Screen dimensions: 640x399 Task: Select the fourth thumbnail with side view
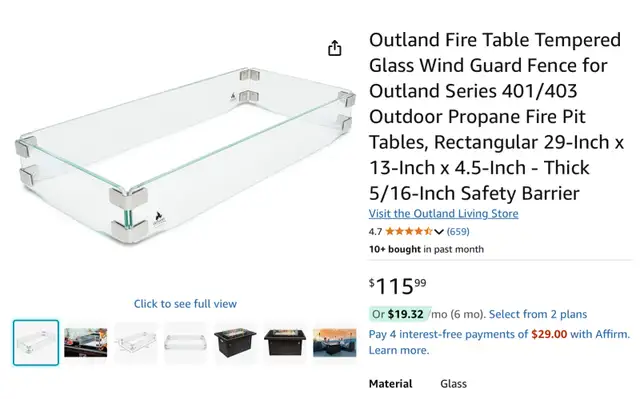click(185, 342)
